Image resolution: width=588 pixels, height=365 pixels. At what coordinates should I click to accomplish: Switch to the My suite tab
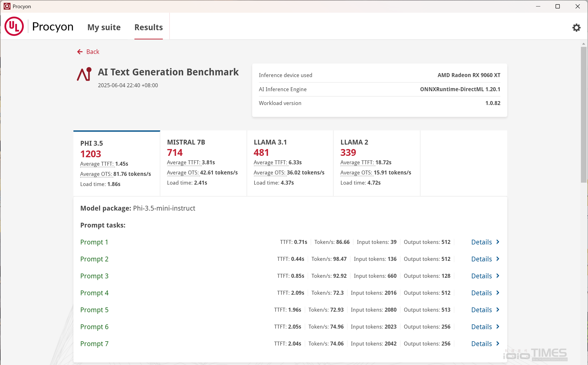[104, 27]
